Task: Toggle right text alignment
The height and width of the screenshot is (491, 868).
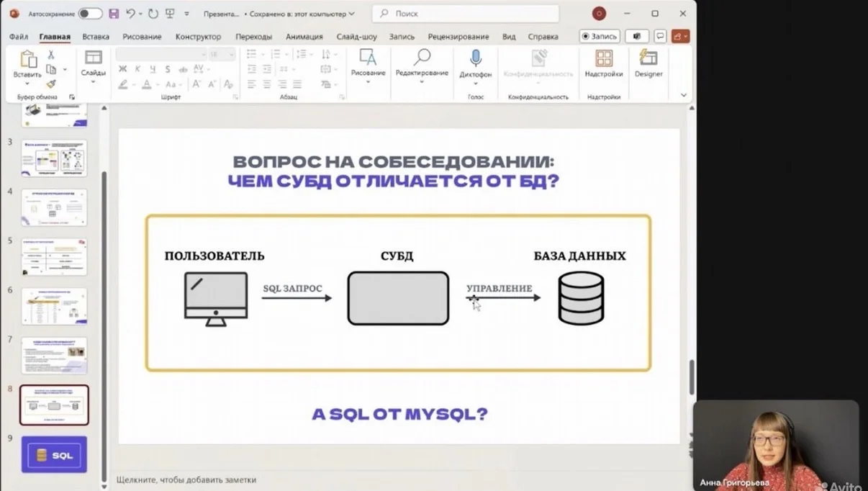Action: coord(281,84)
